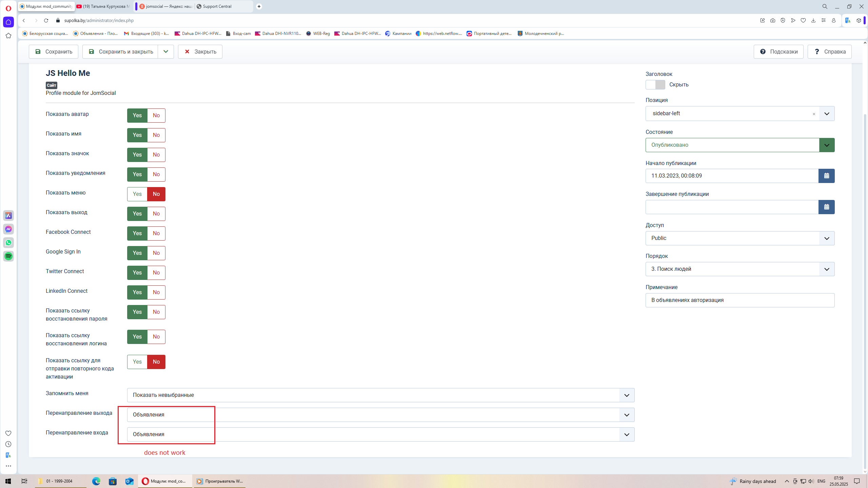Clear the sidebar-left position selection

click(x=814, y=114)
